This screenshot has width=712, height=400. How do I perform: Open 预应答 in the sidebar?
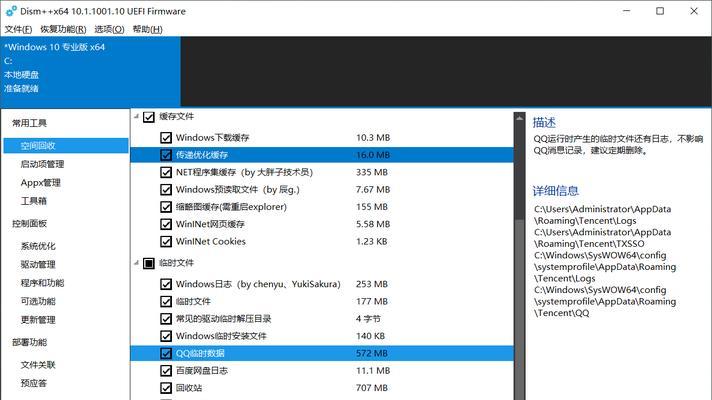coord(34,383)
